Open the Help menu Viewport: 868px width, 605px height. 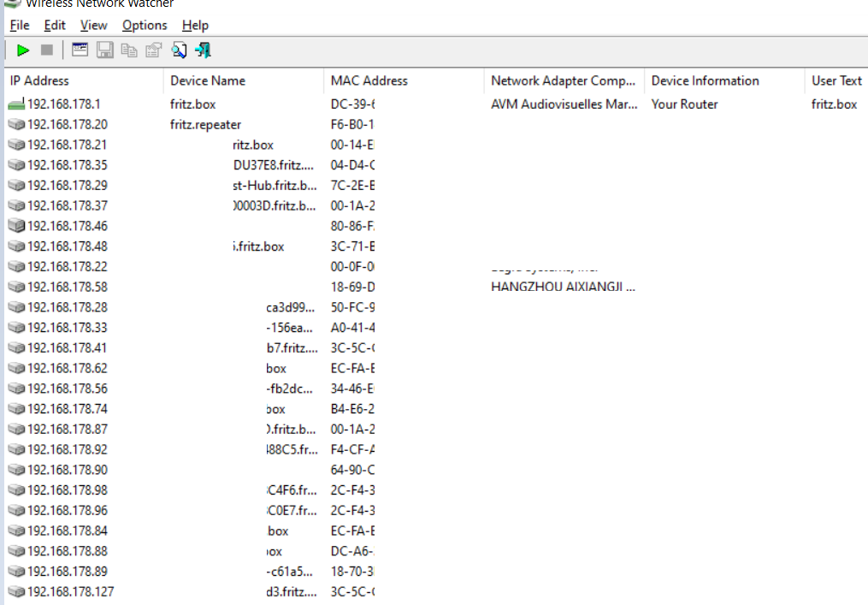[195, 25]
